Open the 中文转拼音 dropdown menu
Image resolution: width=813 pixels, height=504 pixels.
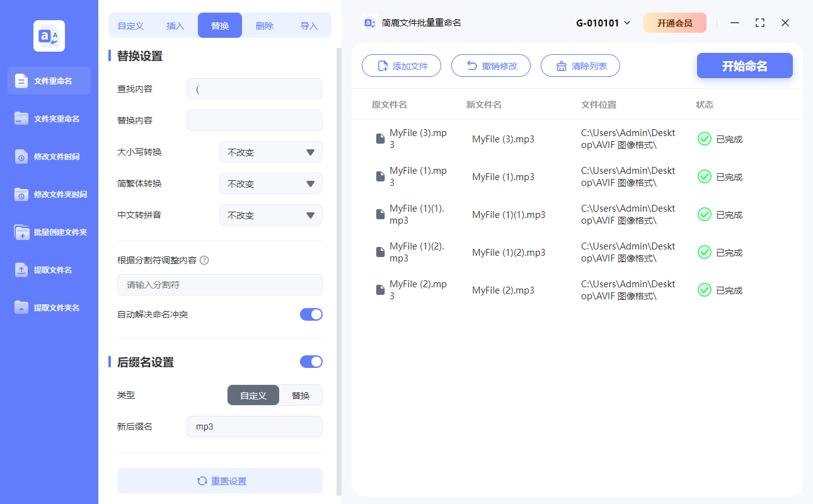[x=270, y=215]
